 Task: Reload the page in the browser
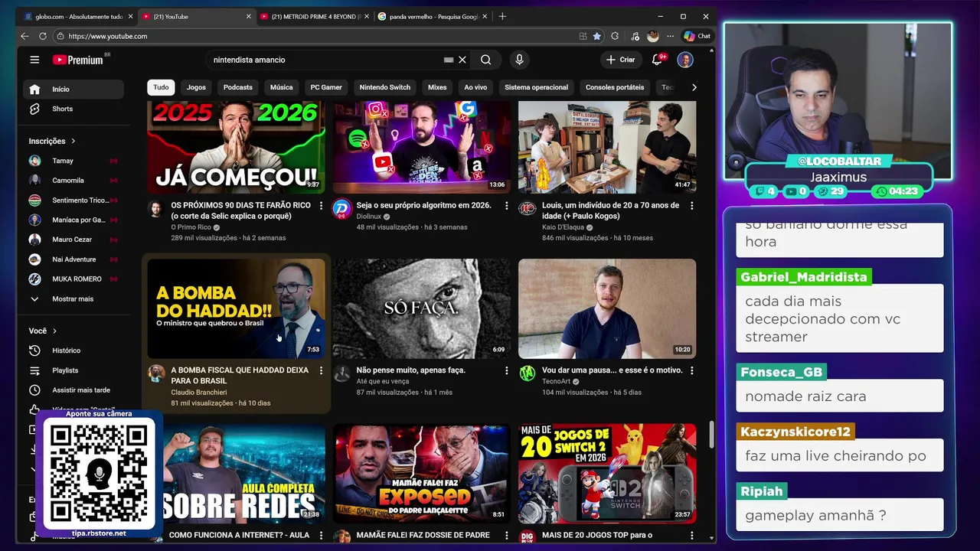(x=43, y=36)
